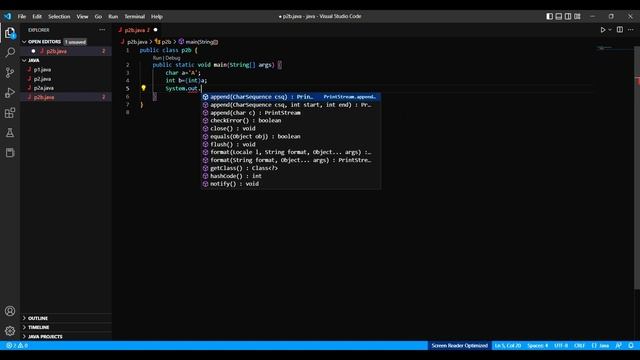Screen dimensions: 640x360
Task: Collapse the Open Editors section
Action: point(44,42)
